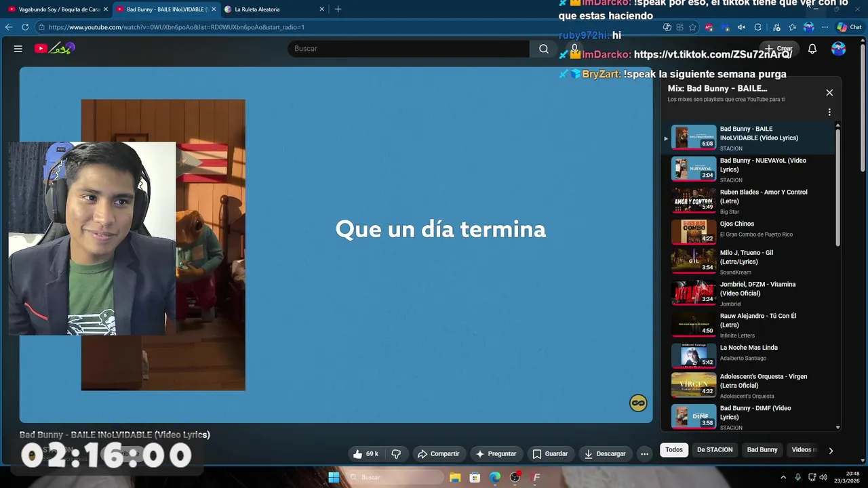The width and height of the screenshot is (868, 488).
Task: Select the Bad Bunny filter chip
Action: (x=762, y=450)
